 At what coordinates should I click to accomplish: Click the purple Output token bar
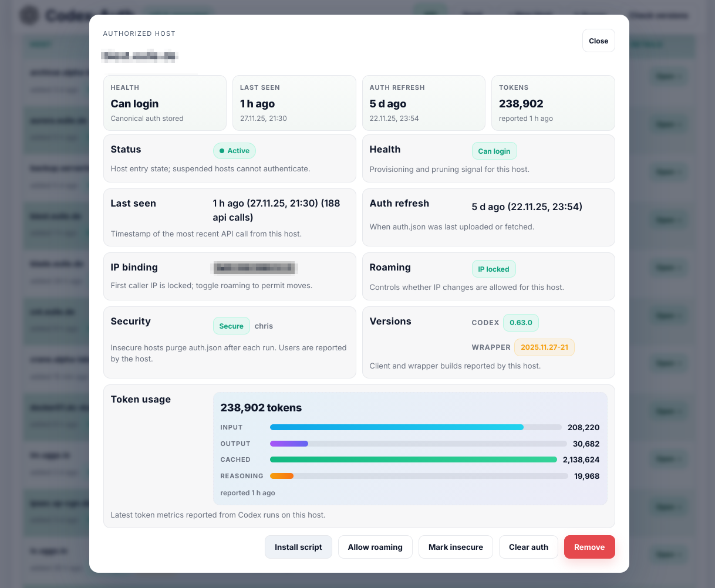(289, 444)
